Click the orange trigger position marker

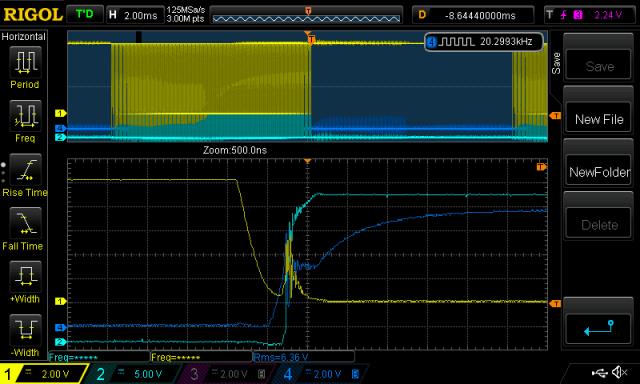pos(308,11)
